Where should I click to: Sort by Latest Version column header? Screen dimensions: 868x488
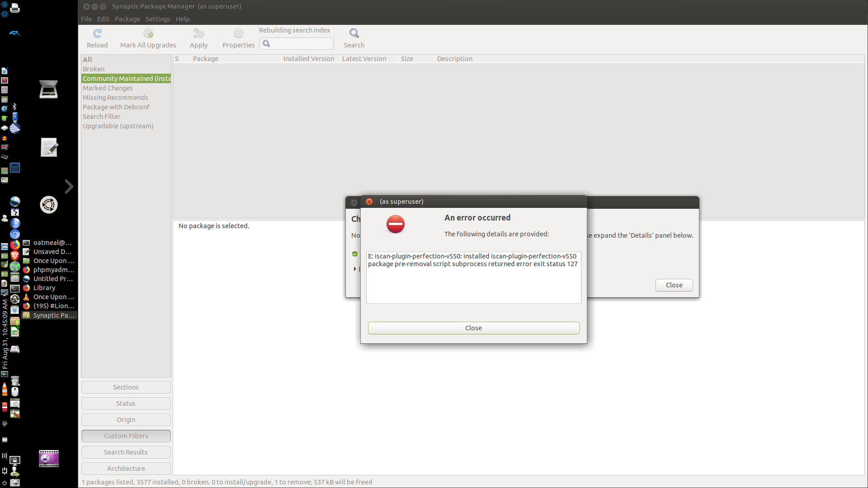[x=368, y=59]
